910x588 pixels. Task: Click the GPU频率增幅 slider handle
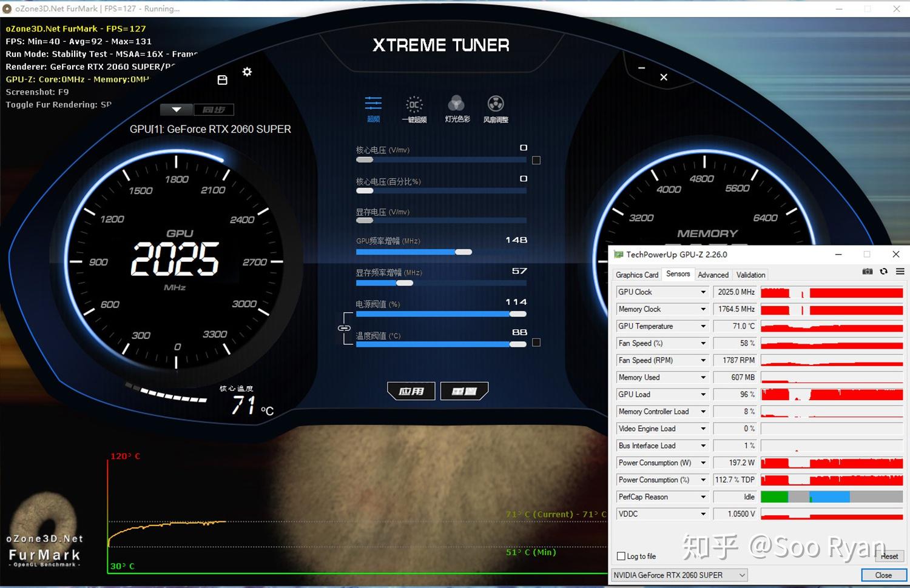[x=463, y=252]
